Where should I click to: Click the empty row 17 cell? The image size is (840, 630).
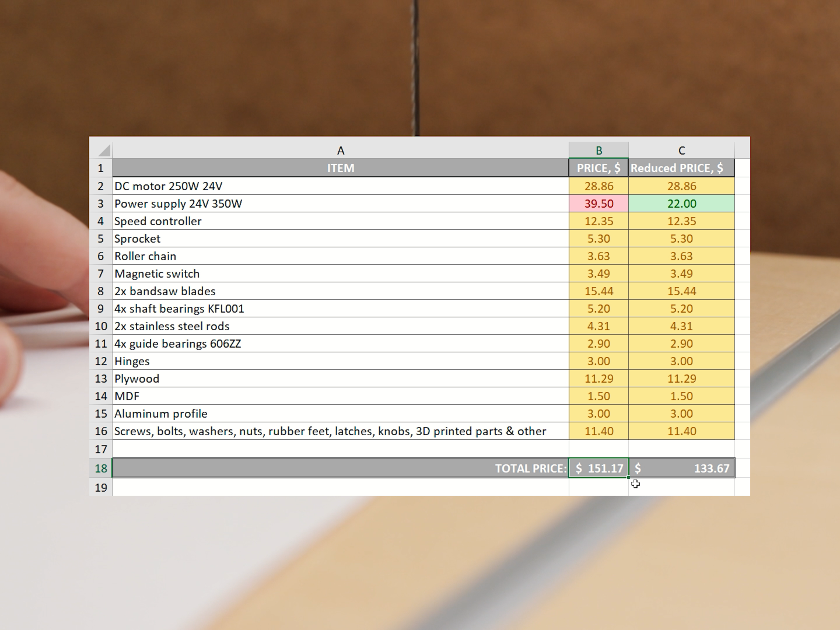[x=341, y=449]
